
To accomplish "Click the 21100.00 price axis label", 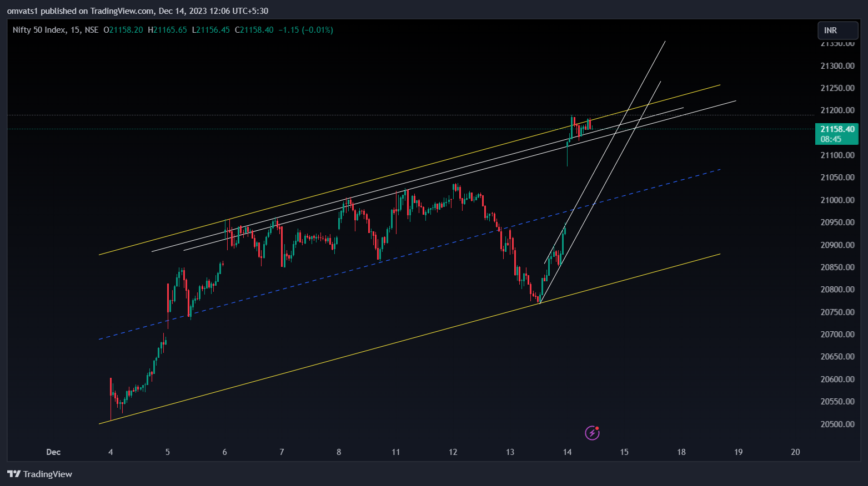I will tap(837, 155).
